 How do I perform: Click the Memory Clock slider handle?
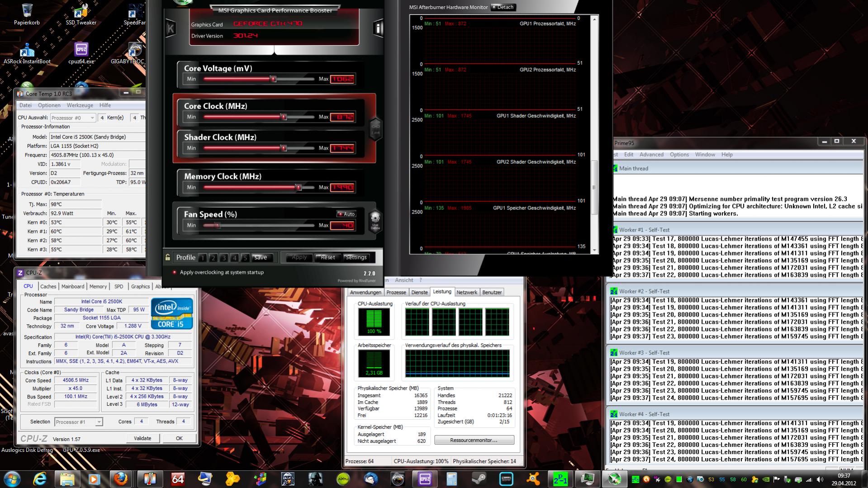point(298,187)
